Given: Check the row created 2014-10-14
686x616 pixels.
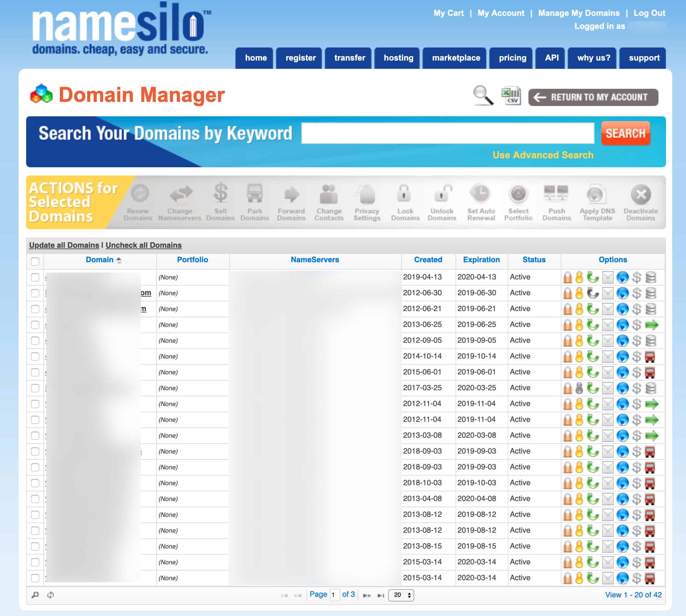Looking at the screenshot, I should point(35,357).
